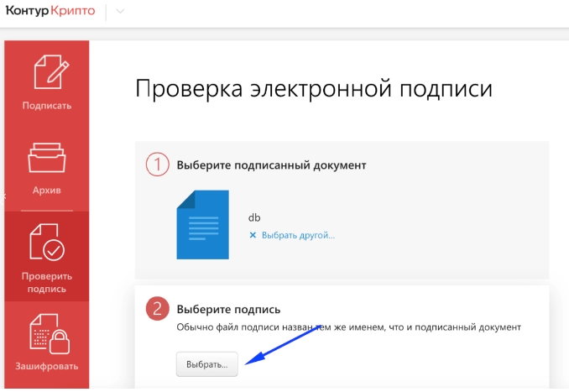Open the Подписать menu label

[47, 106]
